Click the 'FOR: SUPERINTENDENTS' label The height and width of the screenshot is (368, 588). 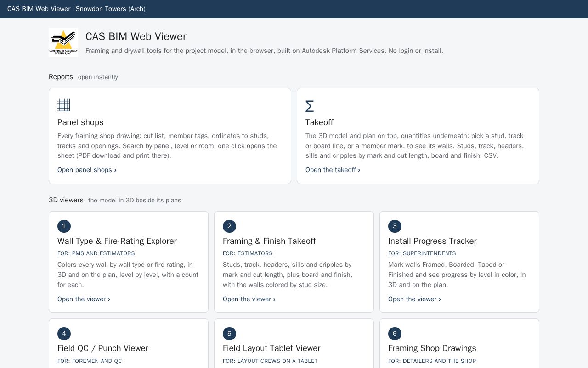pyautogui.click(x=422, y=253)
